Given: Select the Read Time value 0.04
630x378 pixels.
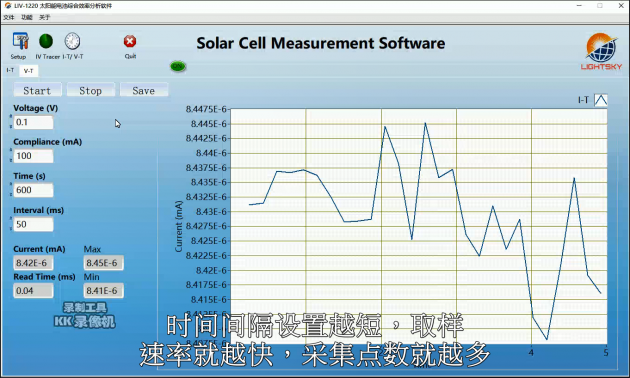Looking at the screenshot, I should click(33, 290).
